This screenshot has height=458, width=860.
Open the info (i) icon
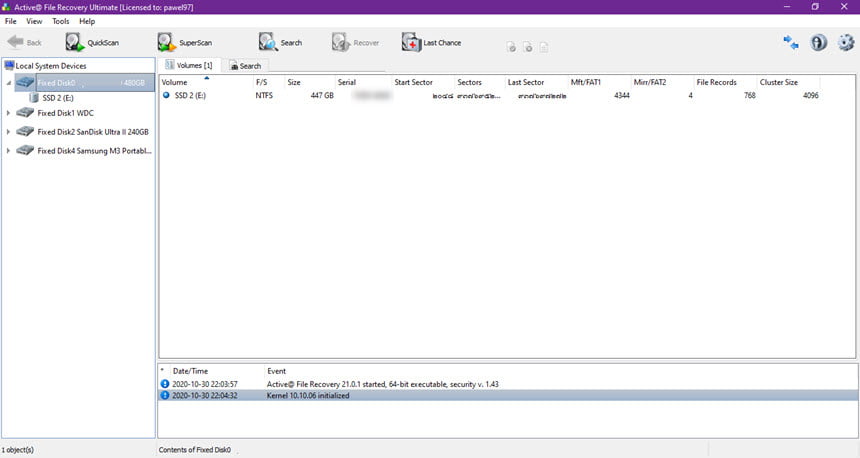click(x=818, y=42)
